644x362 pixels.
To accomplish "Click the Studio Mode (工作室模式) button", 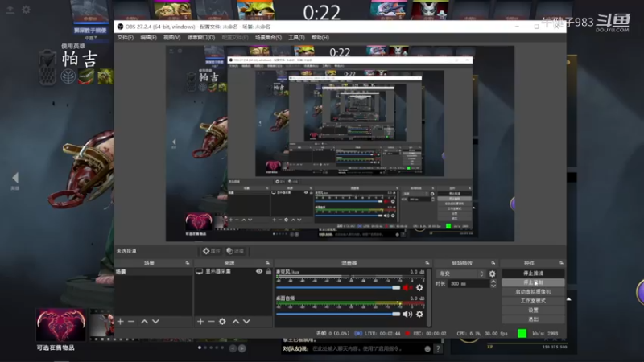I will [x=533, y=301].
